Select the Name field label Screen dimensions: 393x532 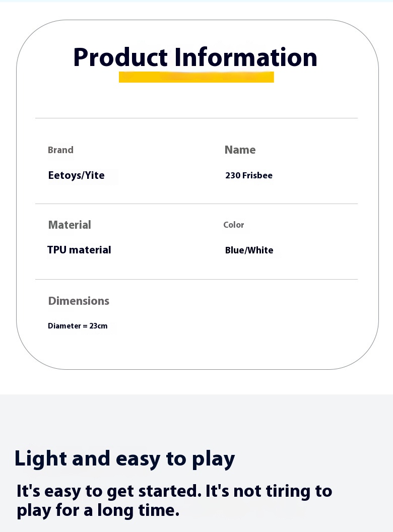coord(240,150)
